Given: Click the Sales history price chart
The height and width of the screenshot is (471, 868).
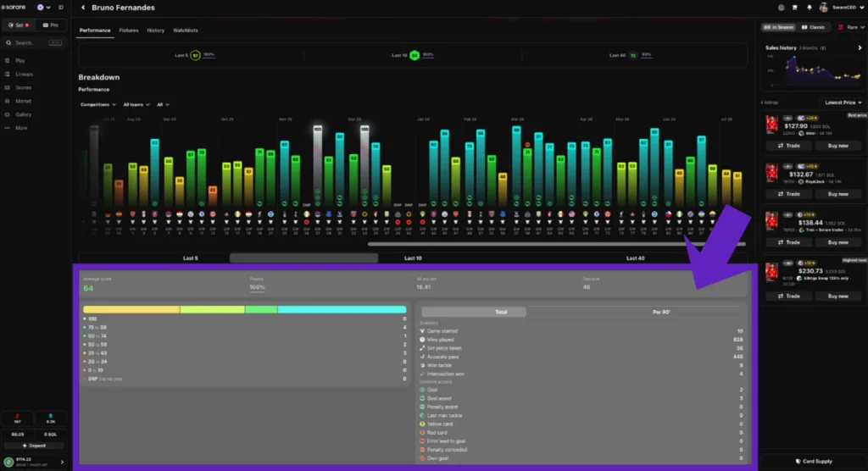Looking at the screenshot, I should pyautogui.click(x=814, y=71).
